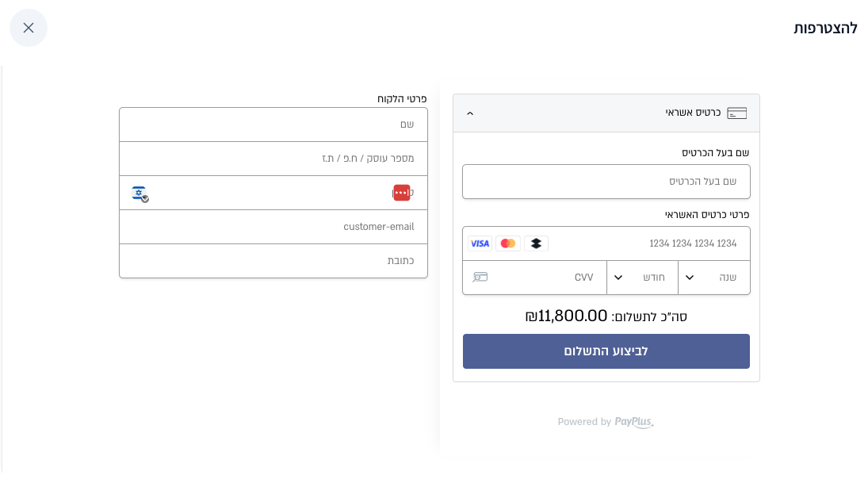The image size is (868, 479).
Task: Click the address (כתובת) field
Action: pyautogui.click(x=273, y=261)
